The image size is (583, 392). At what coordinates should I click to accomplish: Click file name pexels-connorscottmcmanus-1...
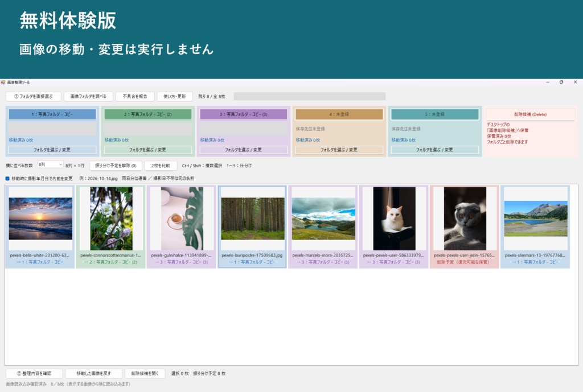click(110, 255)
